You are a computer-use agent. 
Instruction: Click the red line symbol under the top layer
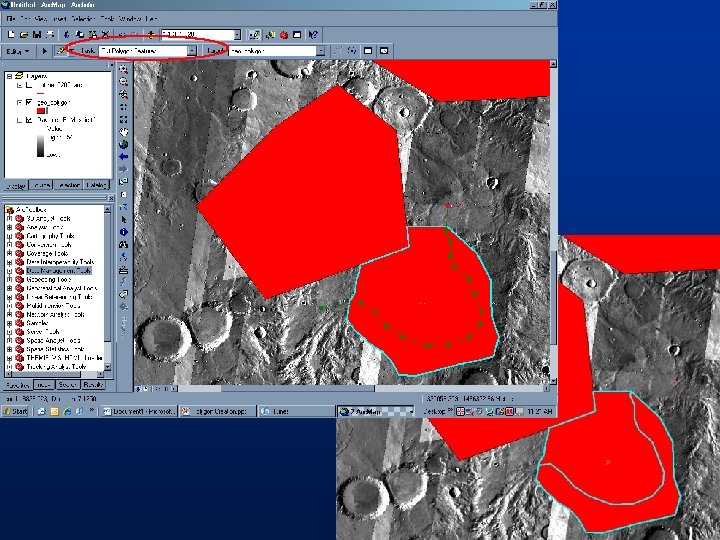click(40, 93)
